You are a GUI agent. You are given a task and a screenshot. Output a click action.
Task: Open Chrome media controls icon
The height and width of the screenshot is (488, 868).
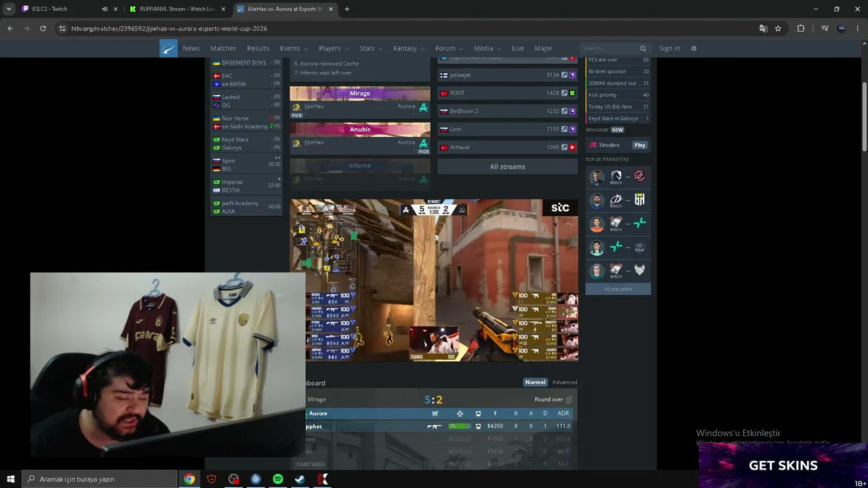tap(825, 28)
